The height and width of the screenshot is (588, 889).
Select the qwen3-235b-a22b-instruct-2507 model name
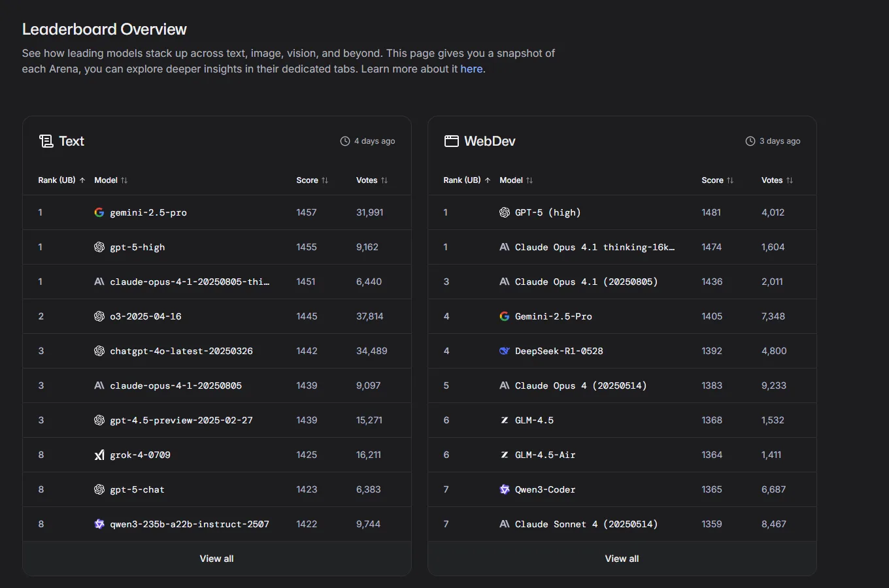point(190,524)
